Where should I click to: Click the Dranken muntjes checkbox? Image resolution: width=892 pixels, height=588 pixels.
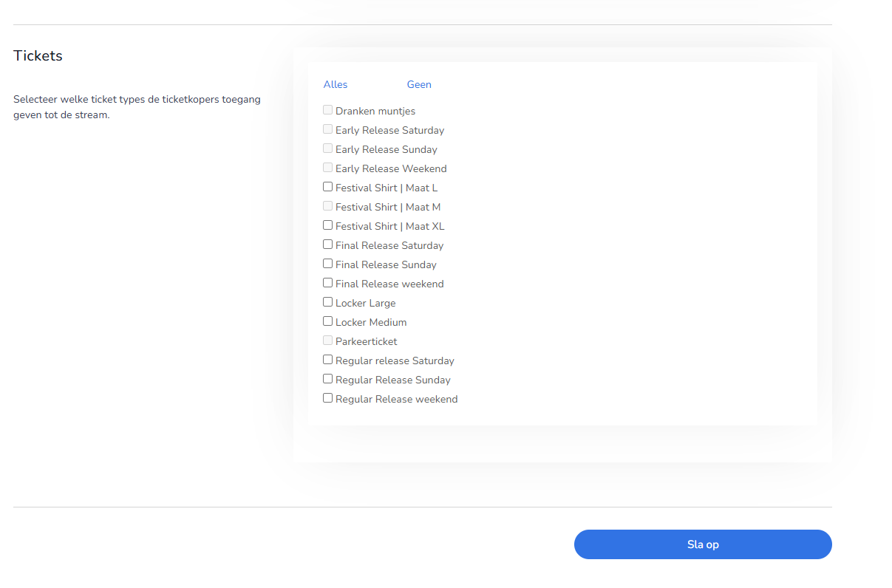tap(328, 110)
